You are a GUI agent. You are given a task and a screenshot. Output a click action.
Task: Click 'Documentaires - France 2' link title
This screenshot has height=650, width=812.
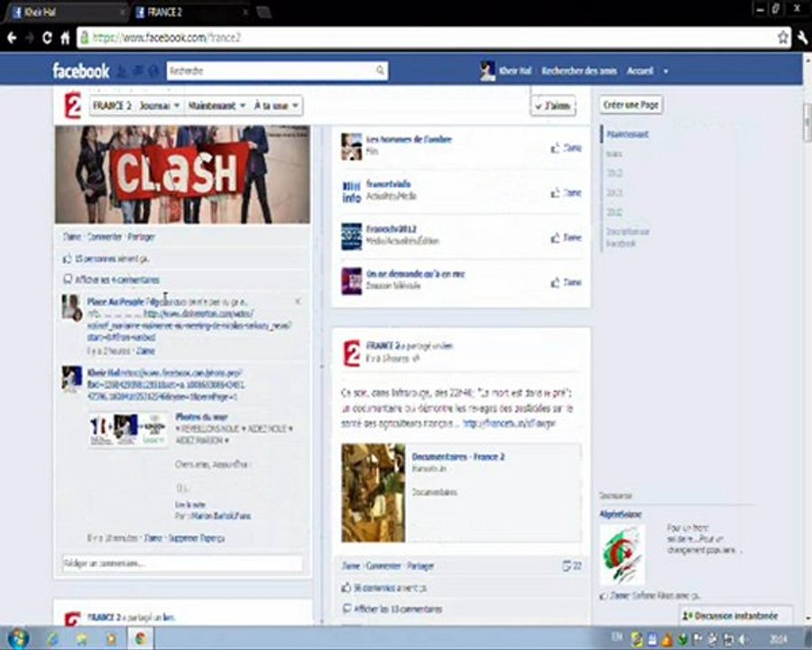(x=457, y=457)
